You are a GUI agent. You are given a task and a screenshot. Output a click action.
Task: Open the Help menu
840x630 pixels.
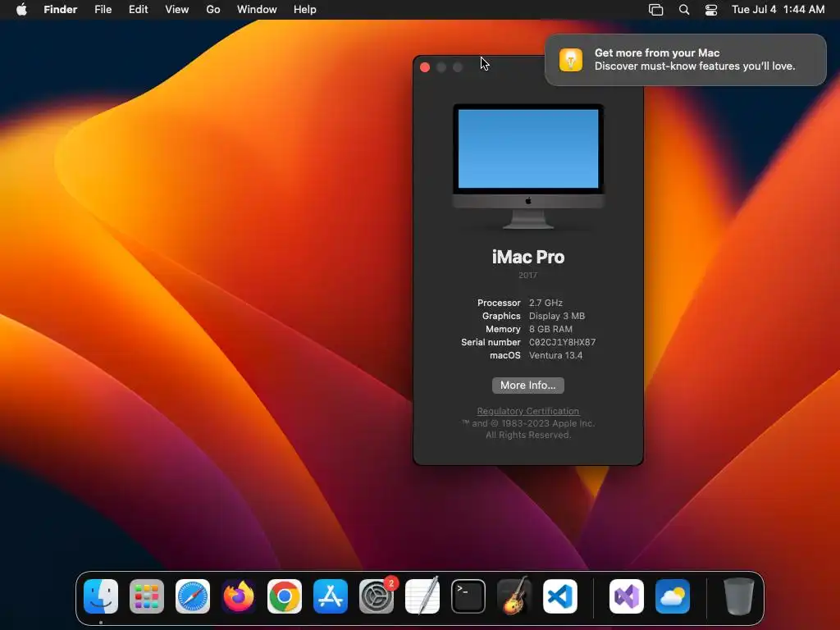(x=305, y=10)
